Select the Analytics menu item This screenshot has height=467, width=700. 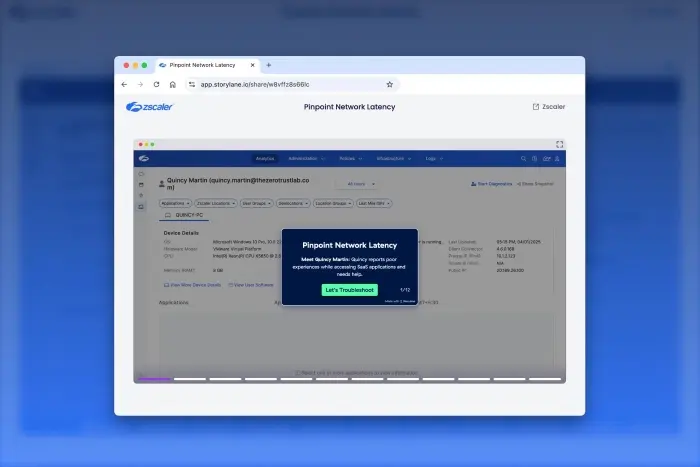(x=265, y=158)
